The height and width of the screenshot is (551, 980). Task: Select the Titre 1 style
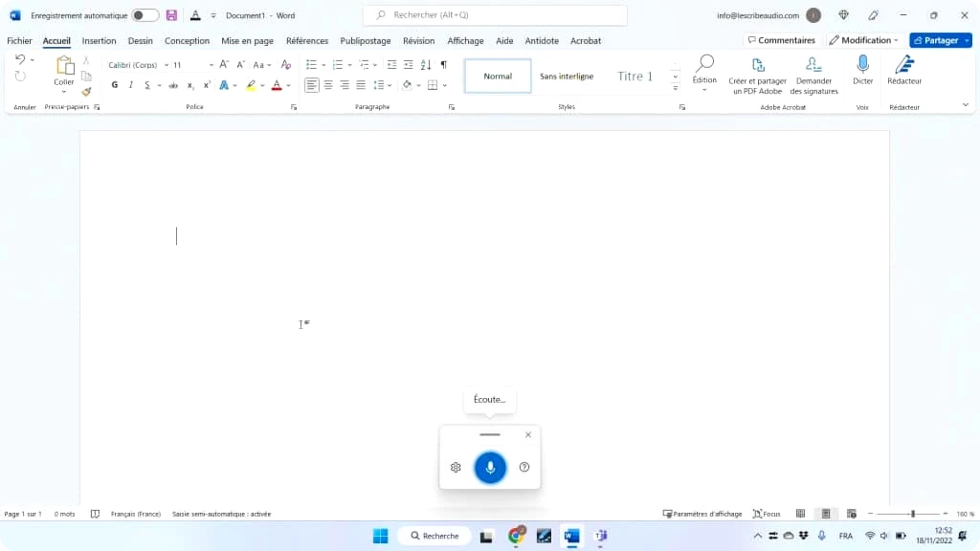(635, 77)
